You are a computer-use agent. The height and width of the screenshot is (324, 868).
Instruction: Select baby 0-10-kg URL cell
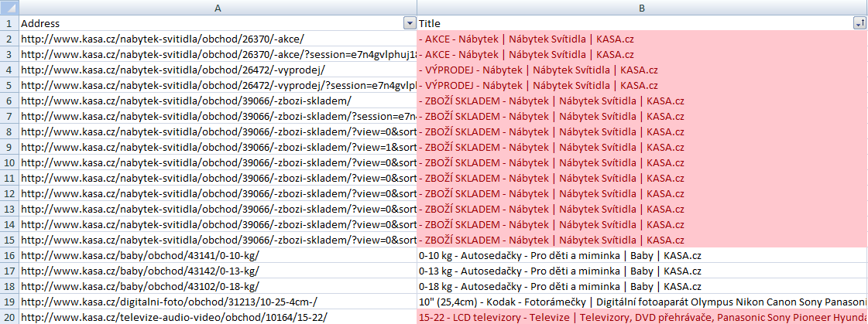218,255
